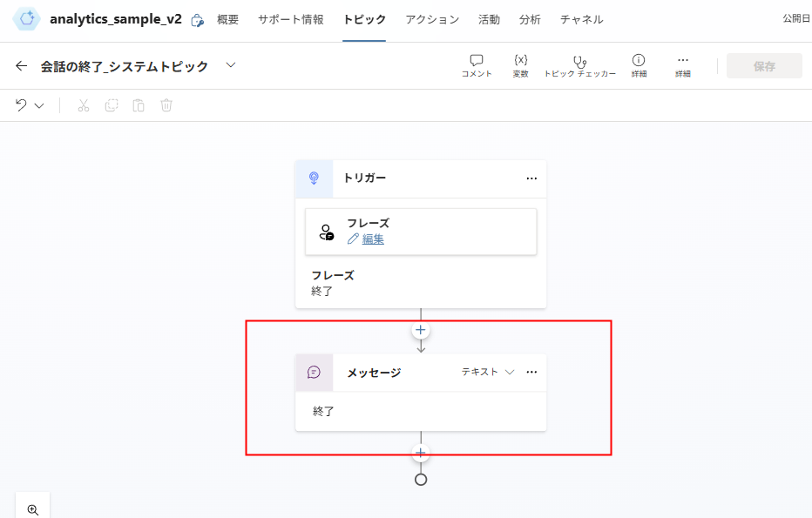Viewport: 812px width, 518px height.
Task: Add a node with the plus above メッセージ
Action: [x=421, y=330]
